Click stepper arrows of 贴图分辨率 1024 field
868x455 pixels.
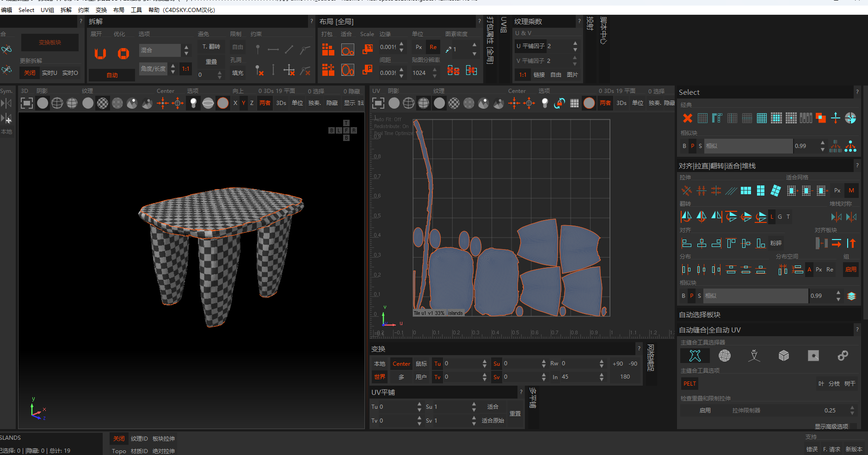point(435,73)
